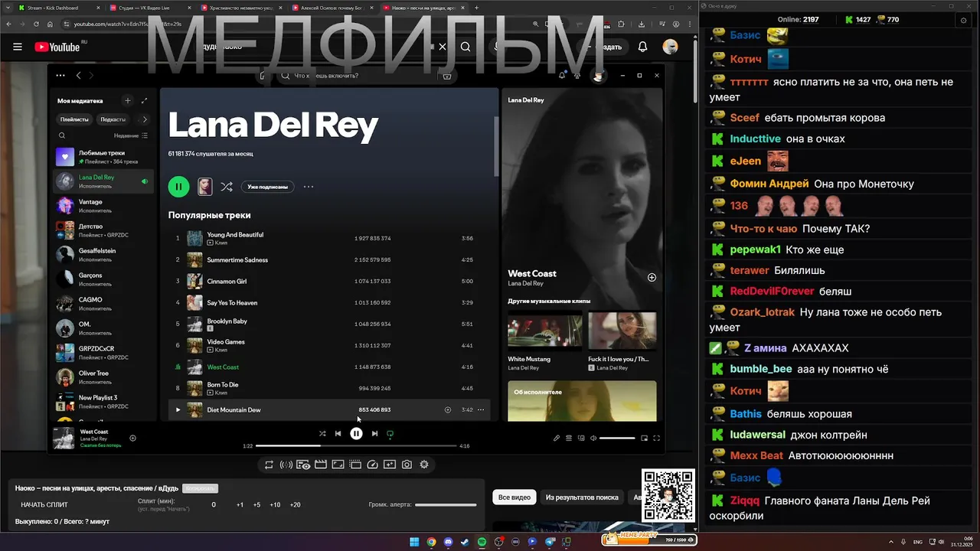980x551 pixels.
Task: Pause the song from the bottom player bar
Action: coord(356,433)
